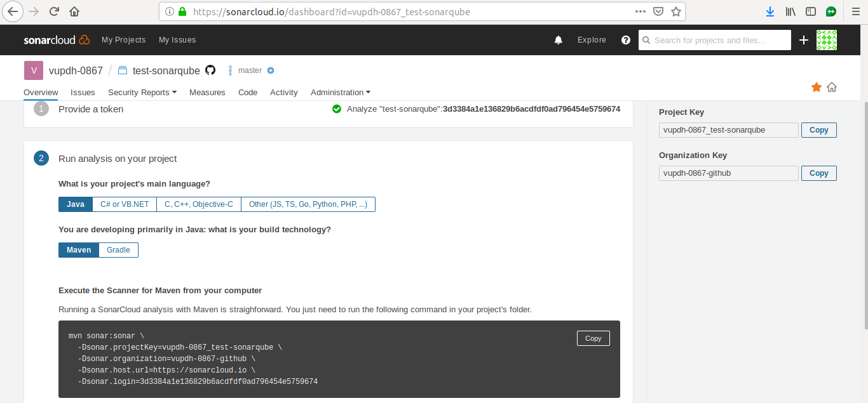
Task: Expand the Administration dropdown menu
Action: point(341,93)
